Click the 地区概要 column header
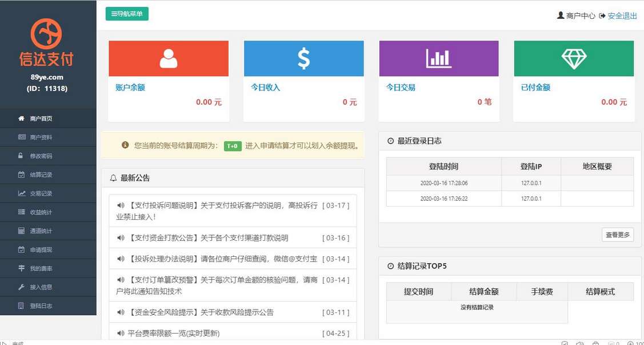 [597, 166]
